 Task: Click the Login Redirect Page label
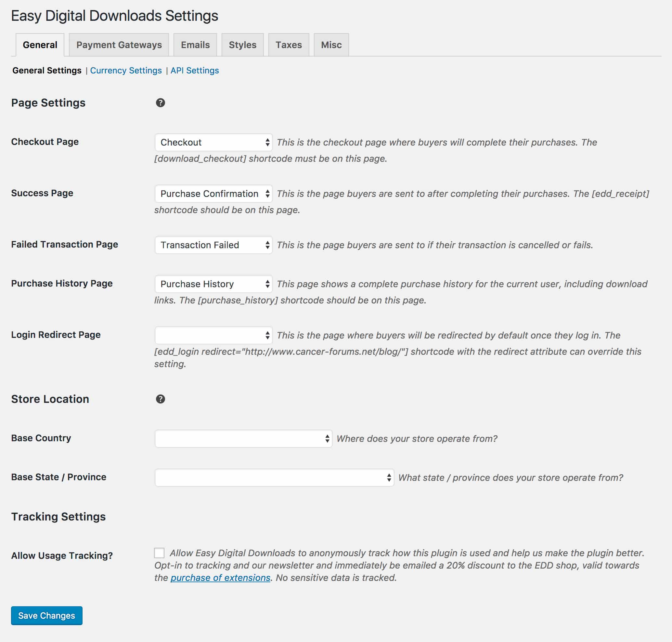56,335
